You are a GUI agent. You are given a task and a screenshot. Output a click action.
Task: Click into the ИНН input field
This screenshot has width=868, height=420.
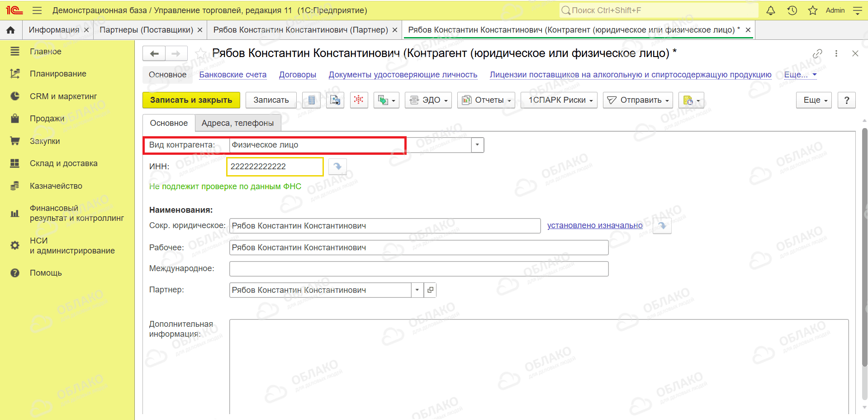[x=275, y=167]
